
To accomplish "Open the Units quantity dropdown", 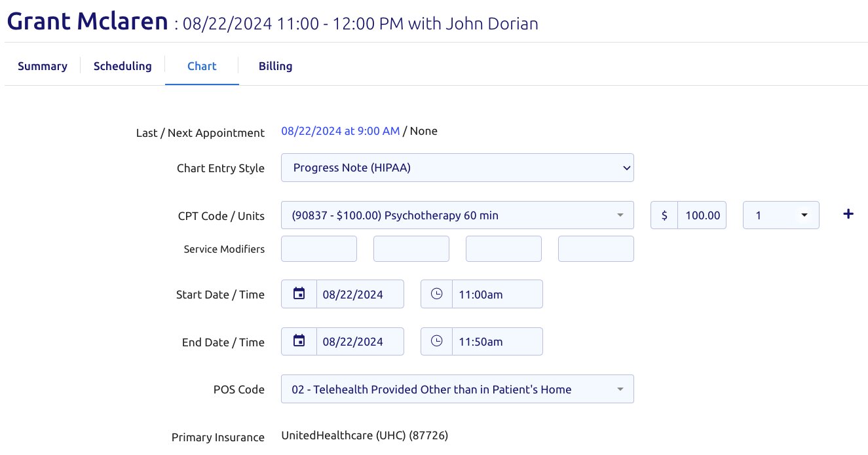I will click(780, 215).
